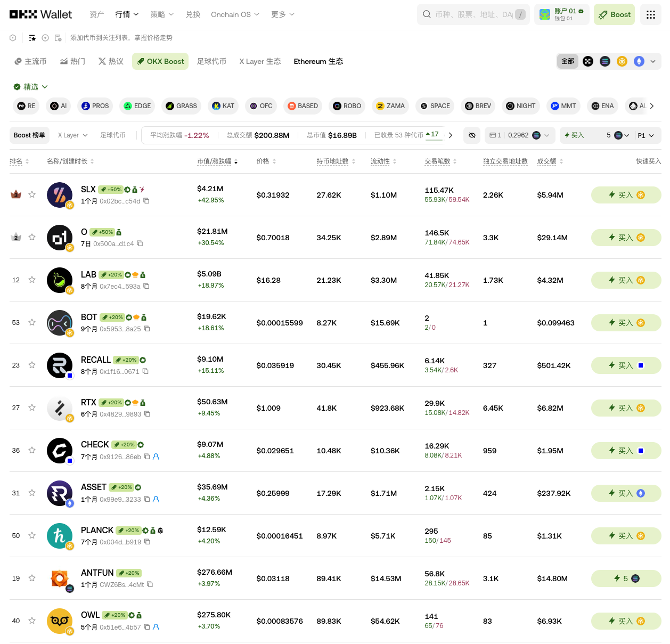Viewport: 670px width, 644px height.
Task: Click the token search input field
Action: (x=473, y=14)
